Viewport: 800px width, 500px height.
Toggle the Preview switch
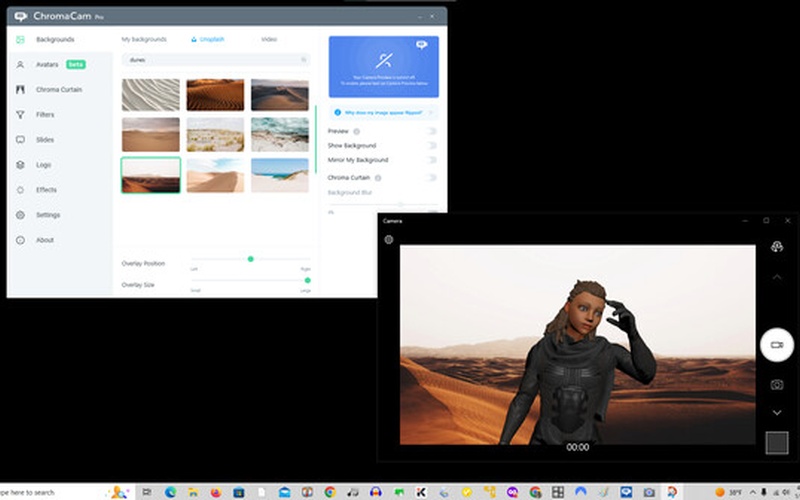[x=432, y=132]
